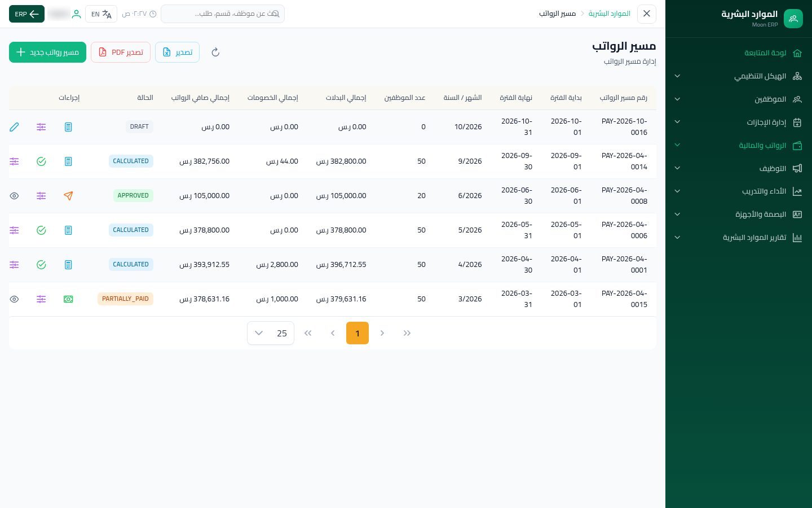Click the user profile icon in top bar

click(x=76, y=14)
